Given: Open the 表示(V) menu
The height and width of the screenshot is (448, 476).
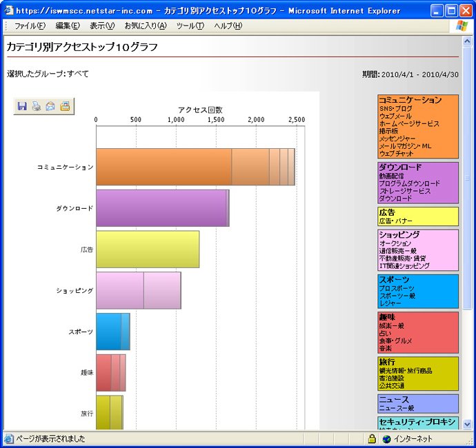Looking at the screenshot, I should pos(102,26).
